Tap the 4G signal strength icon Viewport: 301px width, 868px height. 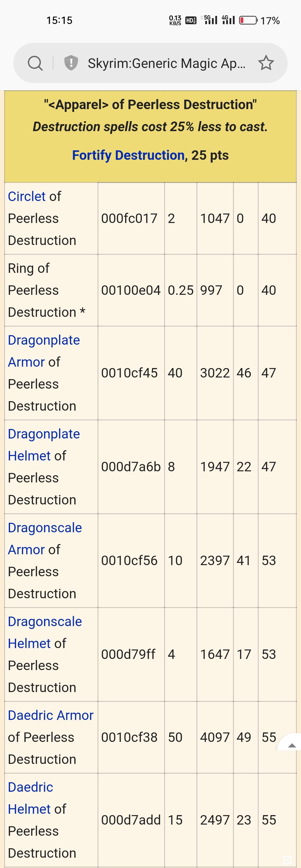point(228,20)
